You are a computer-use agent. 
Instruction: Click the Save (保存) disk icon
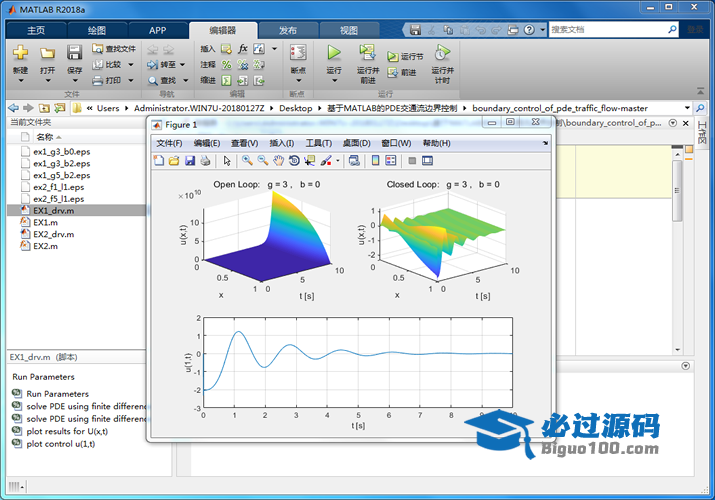point(74,52)
